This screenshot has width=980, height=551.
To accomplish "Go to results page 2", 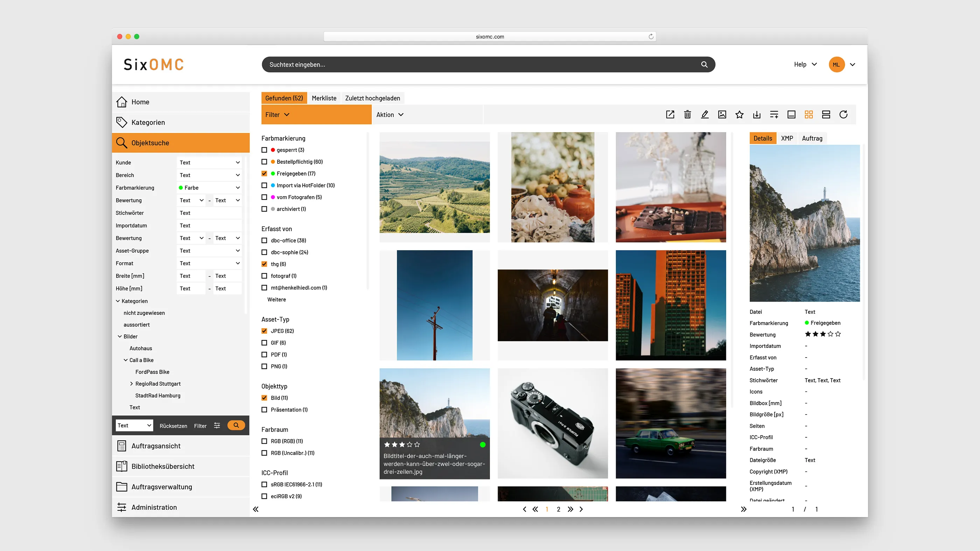I will (x=559, y=509).
